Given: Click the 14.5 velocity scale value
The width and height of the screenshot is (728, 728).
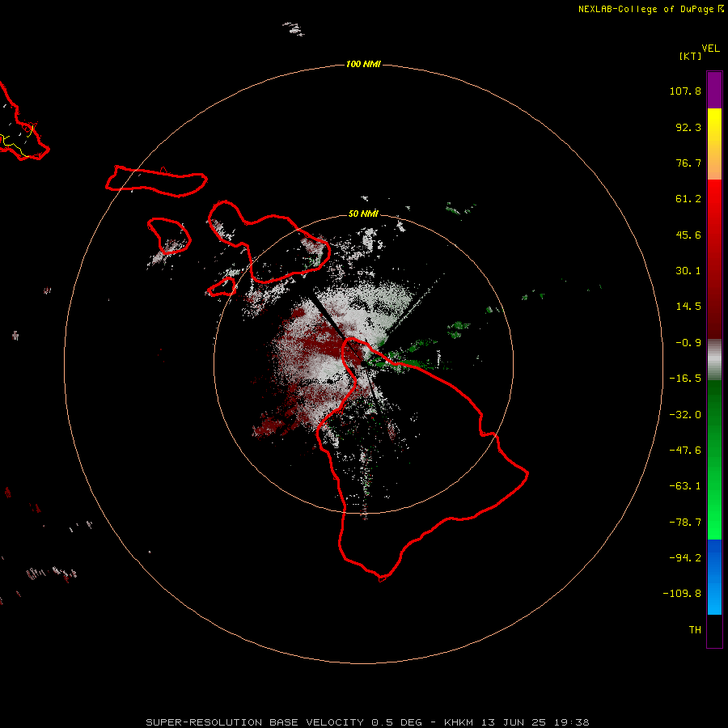Looking at the screenshot, I should pos(688,307).
